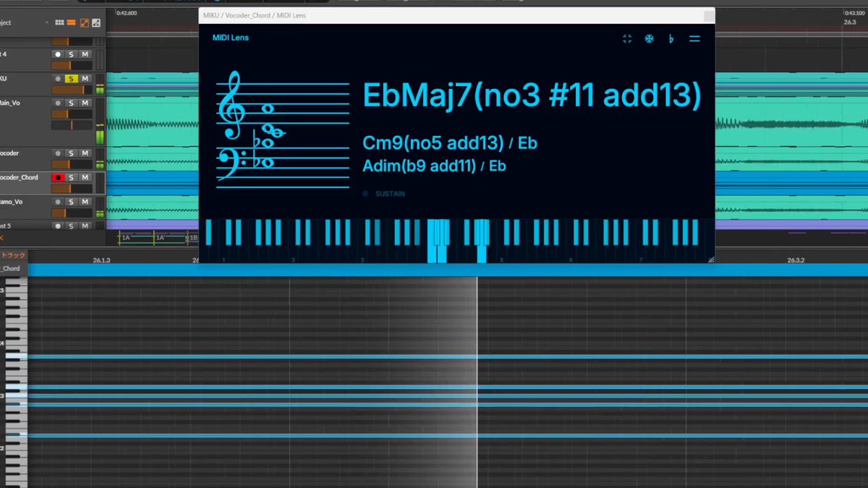Click the 26.3.2 ruler position in piano roll
Image resolution: width=868 pixels, height=488 pixels.
point(796,260)
